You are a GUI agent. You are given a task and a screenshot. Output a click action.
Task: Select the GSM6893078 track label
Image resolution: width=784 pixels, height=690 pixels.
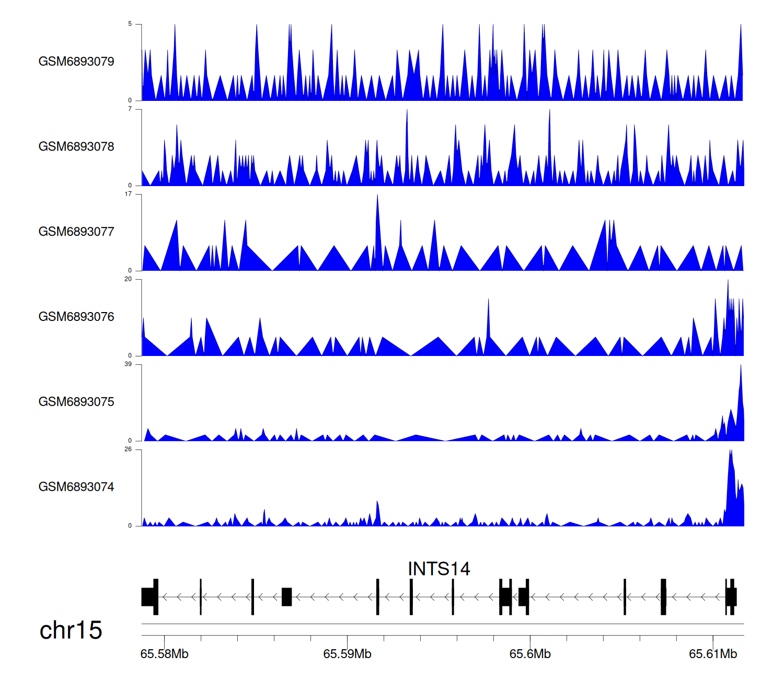(x=76, y=147)
